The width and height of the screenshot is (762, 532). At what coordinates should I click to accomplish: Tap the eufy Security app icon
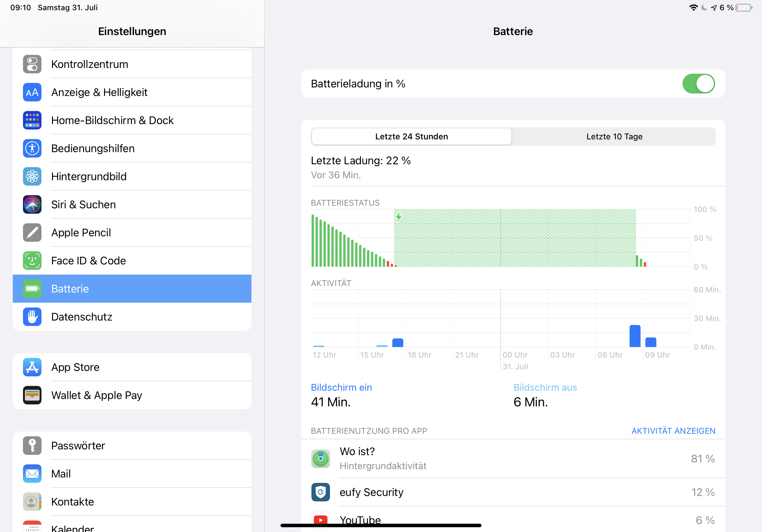(320, 492)
